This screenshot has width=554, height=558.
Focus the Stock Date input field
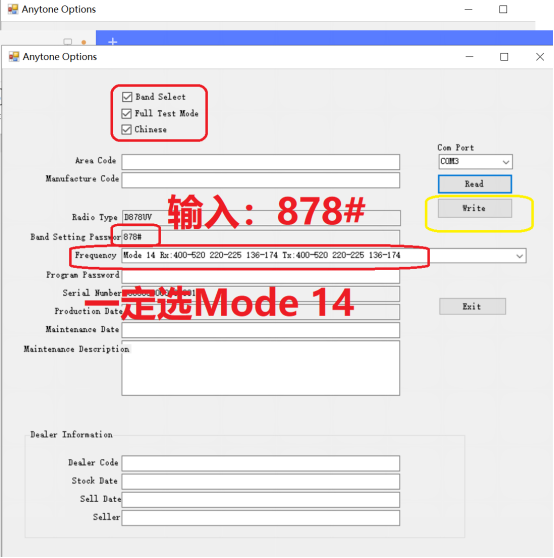point(260,481)
